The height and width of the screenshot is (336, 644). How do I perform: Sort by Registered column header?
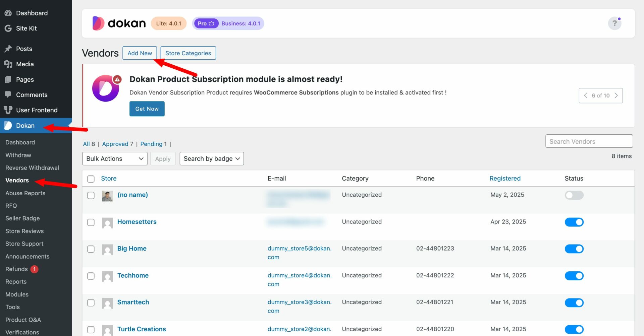click(505, 178)
